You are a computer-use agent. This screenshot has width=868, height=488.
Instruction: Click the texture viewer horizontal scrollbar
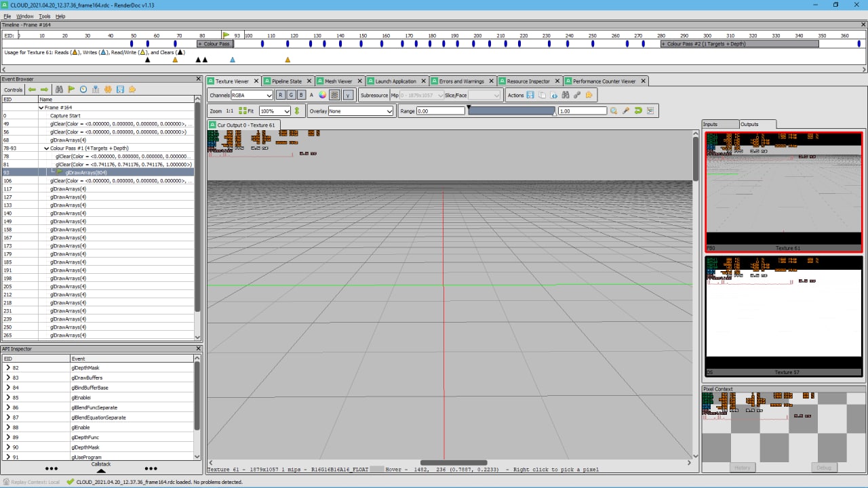click(x=454, y=463)
